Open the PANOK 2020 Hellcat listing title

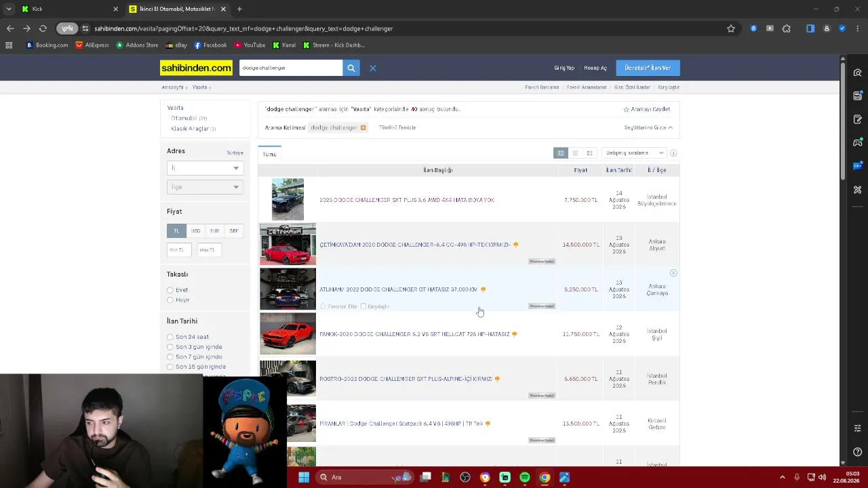tap(414, 334)
